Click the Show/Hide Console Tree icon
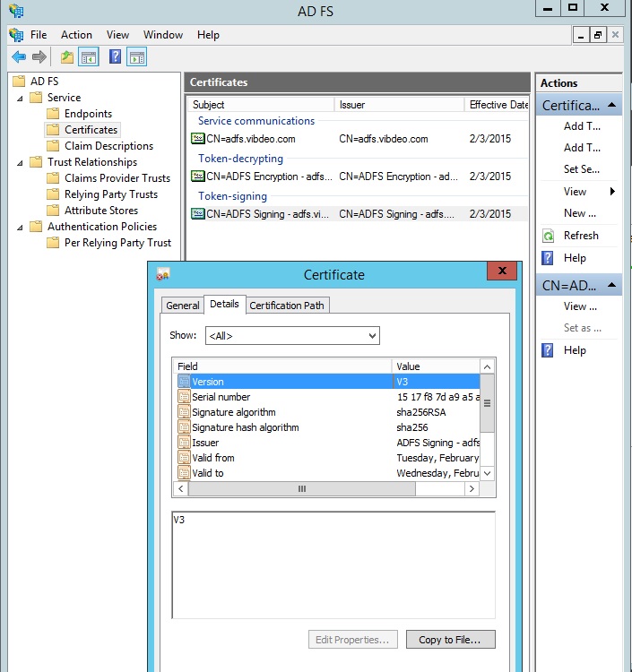Image resolution: width=632 pixels, height=672 pixels. click(x=89, y=57)
